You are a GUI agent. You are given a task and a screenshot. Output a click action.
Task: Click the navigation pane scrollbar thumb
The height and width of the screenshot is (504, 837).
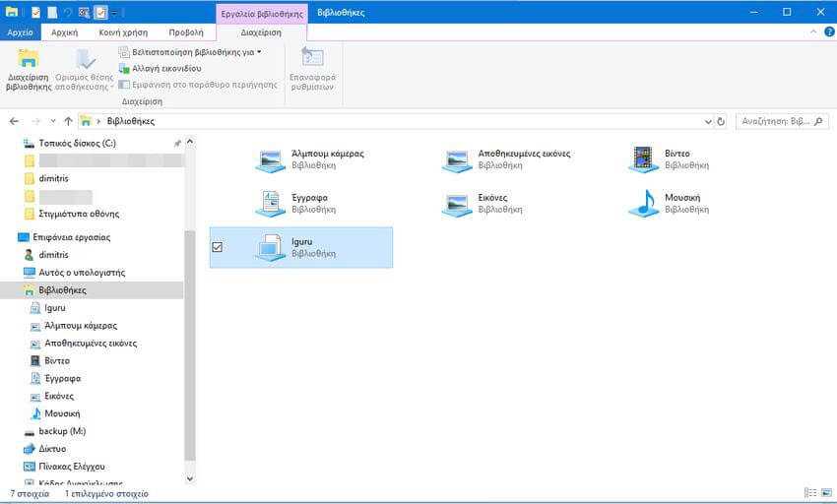coord(189,345)
